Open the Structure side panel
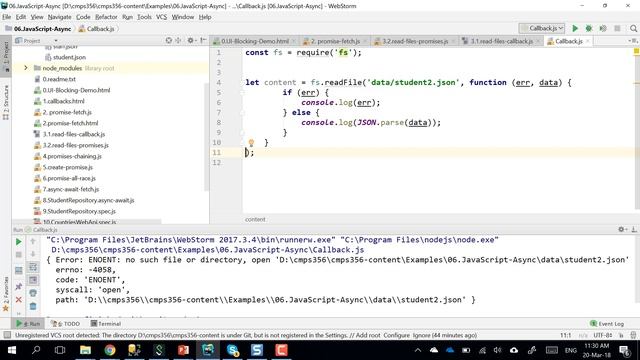The height and width of the screenshot is (360, 640). point(6,102)
